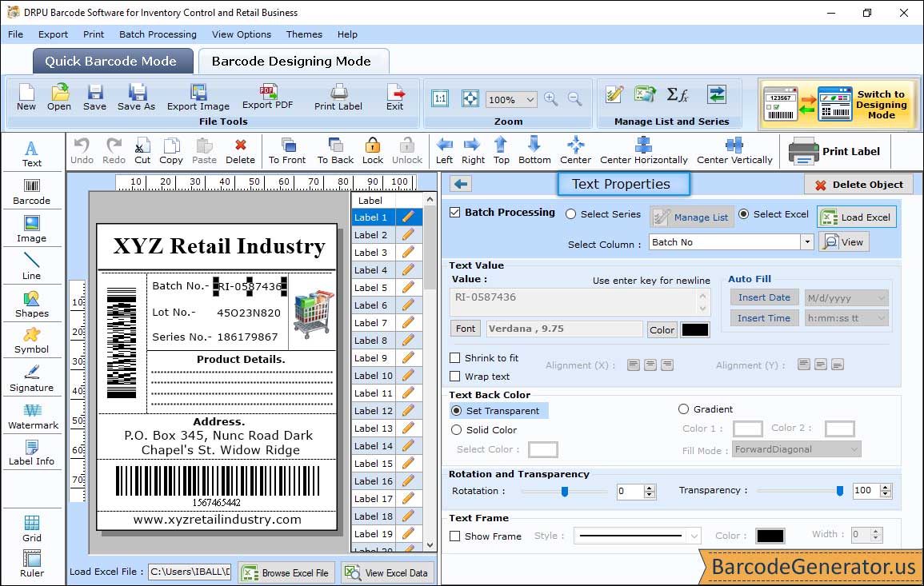This screenshot has height=586, width=924.
Task: Export the label as an image
Action: click(x=198, y=98)
